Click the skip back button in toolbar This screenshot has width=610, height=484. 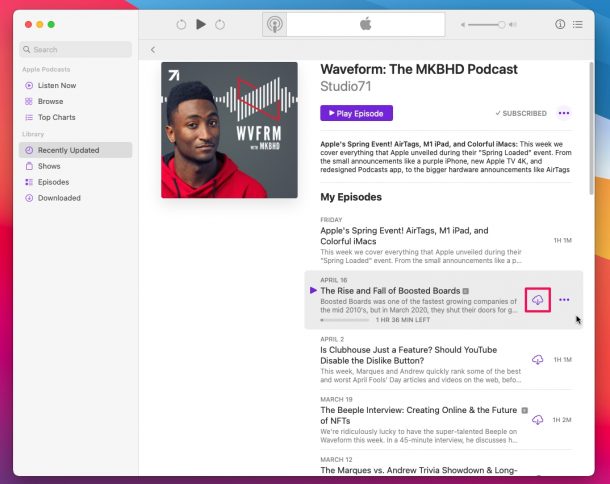click(181, 24)
